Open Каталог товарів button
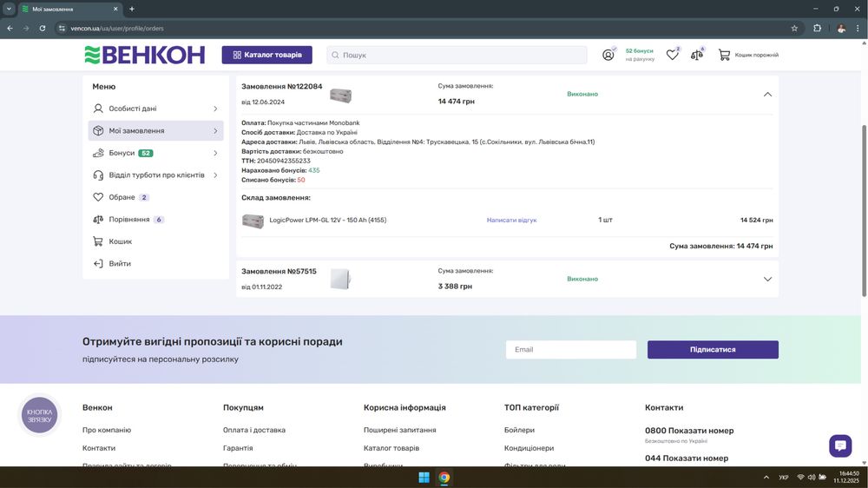 [266, 55]
